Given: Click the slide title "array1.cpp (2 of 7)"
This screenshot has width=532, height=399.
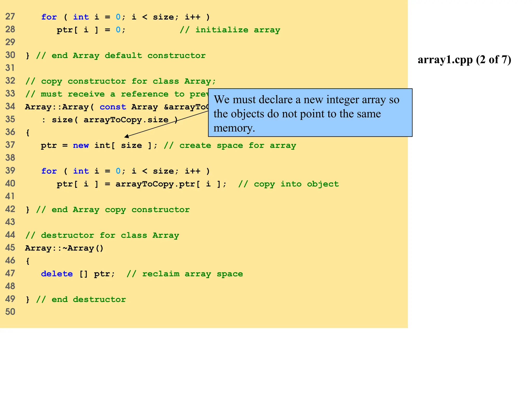Looking at the screenshot, I should [464, 59].
